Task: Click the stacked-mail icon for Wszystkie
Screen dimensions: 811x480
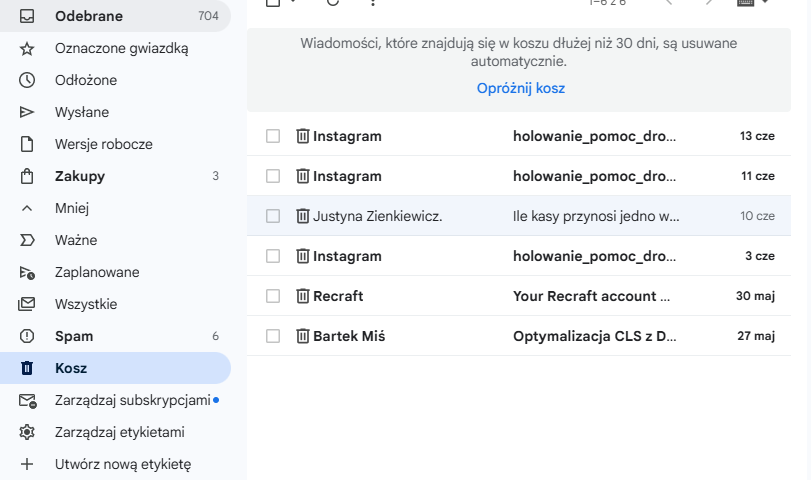Action: (x=27, y=304)
